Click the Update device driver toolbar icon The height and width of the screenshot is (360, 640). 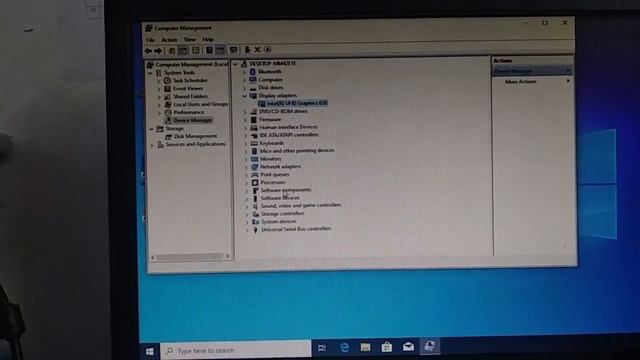tap(247, 50)
